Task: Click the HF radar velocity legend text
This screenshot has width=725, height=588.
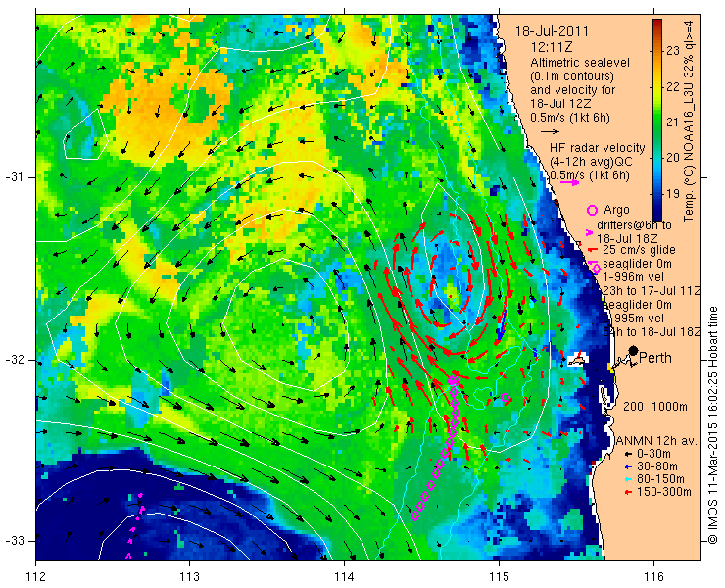Action: tap(598, 148)
